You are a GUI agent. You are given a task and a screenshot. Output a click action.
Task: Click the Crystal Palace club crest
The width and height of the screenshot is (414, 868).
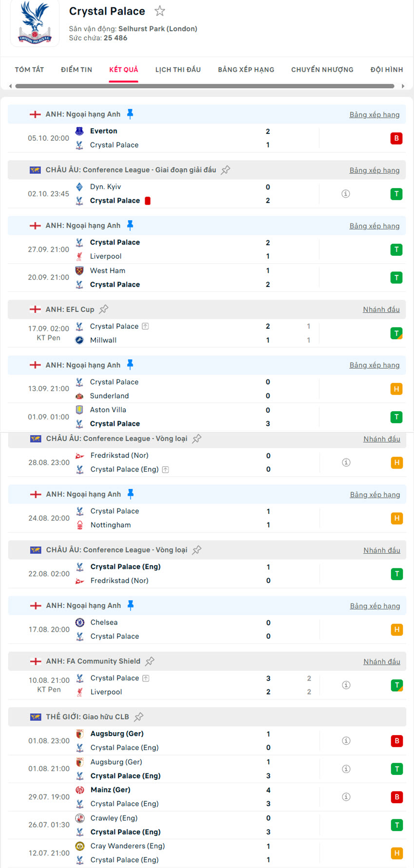35,24
